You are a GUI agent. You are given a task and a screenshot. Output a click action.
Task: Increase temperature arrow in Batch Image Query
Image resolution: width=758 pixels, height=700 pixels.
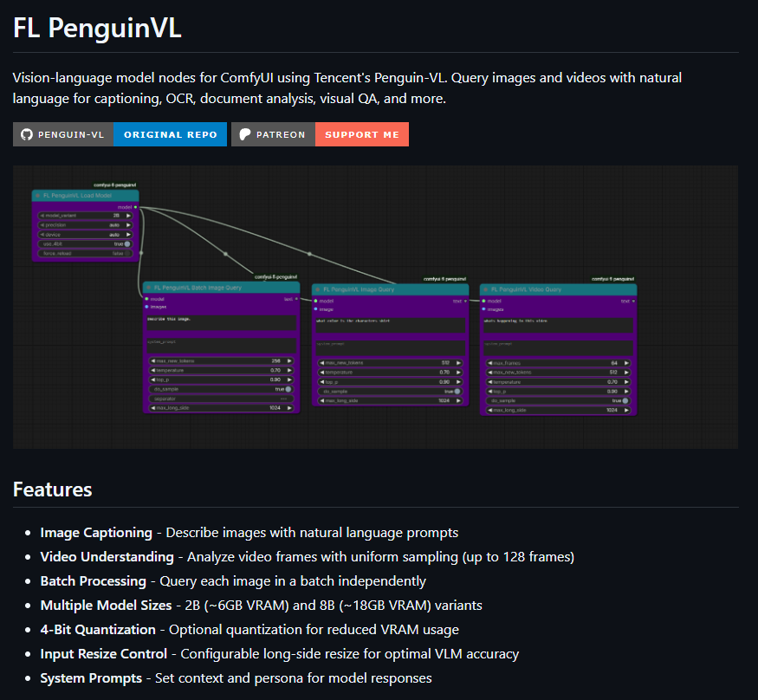click(x=289, y=370)
